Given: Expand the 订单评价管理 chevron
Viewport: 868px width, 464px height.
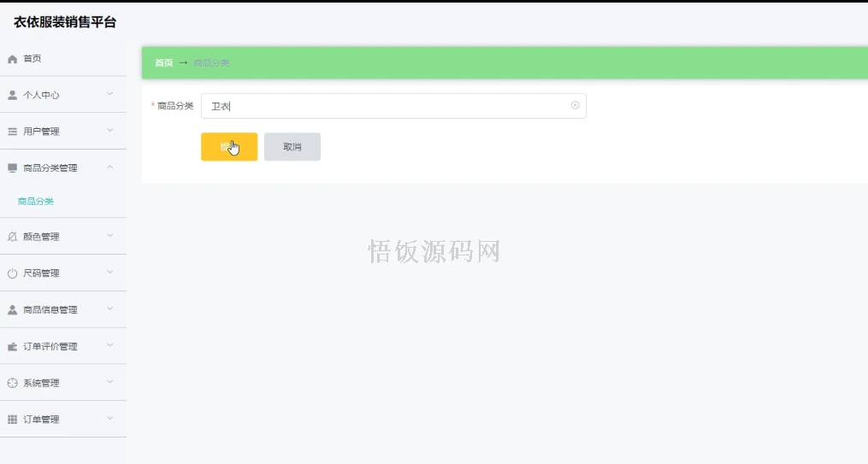Looking at the screenshot, I should coord(110,345).
